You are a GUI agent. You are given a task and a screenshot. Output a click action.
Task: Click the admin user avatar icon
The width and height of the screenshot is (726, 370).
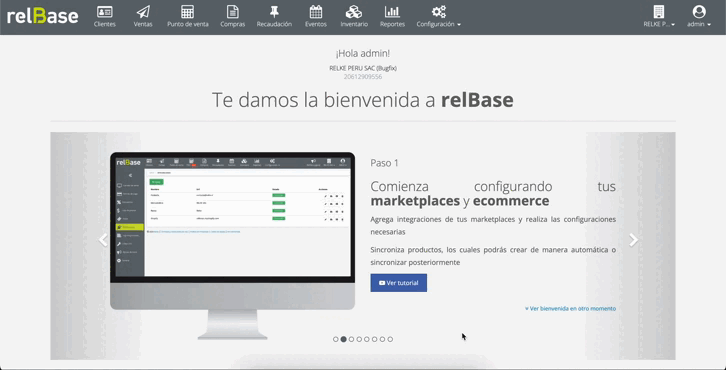[699, 12]
